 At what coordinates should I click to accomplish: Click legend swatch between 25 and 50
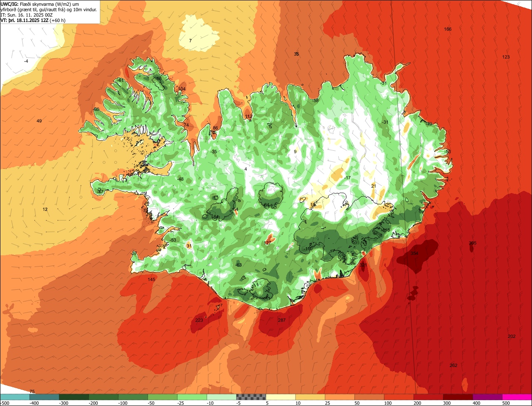pos(339,397)
